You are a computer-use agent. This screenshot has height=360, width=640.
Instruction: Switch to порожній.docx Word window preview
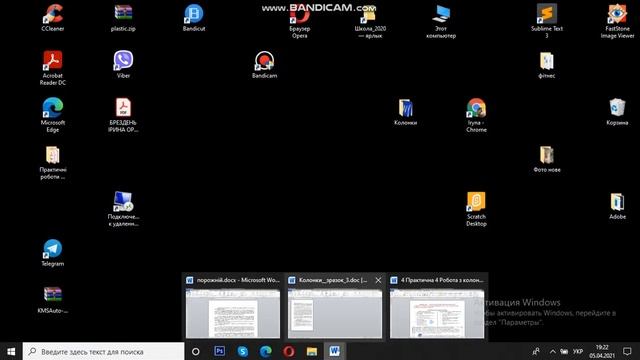point(233,306)
